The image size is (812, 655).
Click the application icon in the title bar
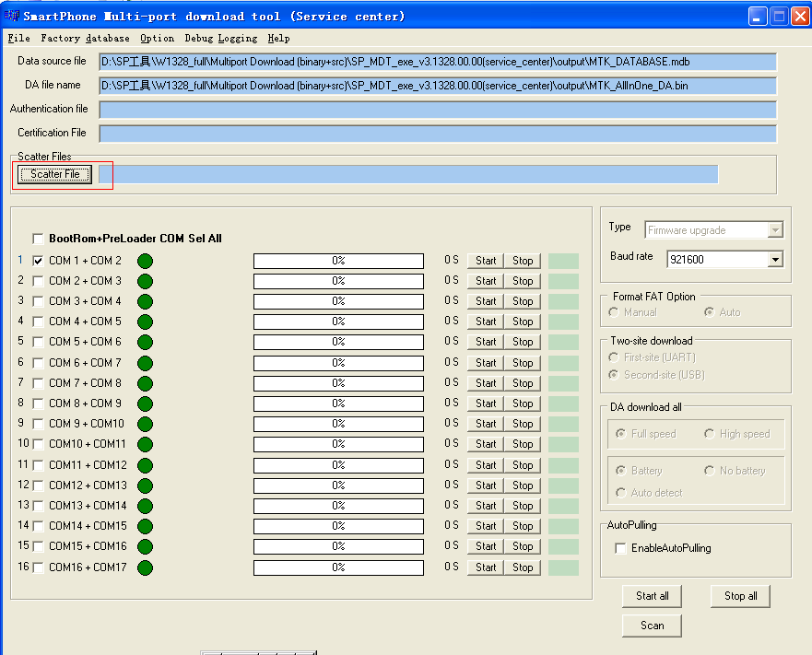[x=11, y=16]
